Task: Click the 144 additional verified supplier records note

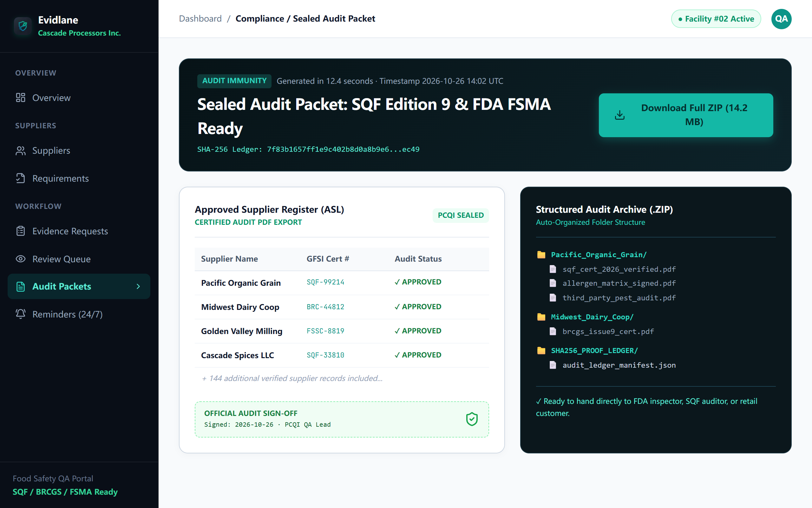Action: point(292,378)
